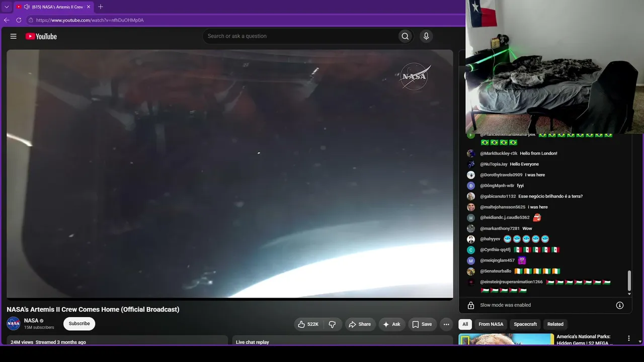Open @hahyyev profile avatar
Screen dimensions: 644x362
[x=471, y=239]
